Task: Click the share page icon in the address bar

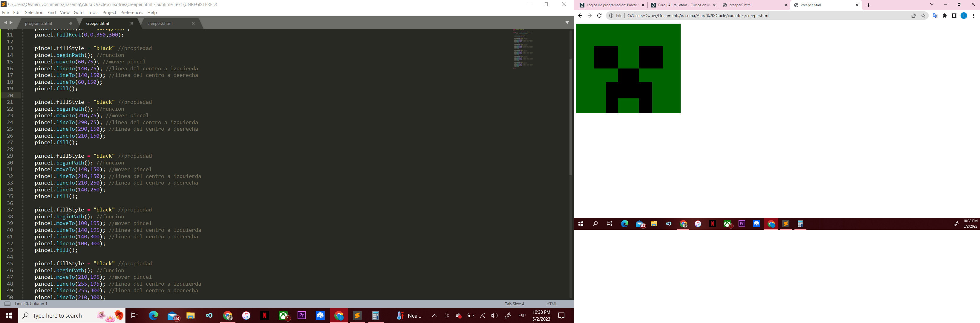Action: click(913, 16)
